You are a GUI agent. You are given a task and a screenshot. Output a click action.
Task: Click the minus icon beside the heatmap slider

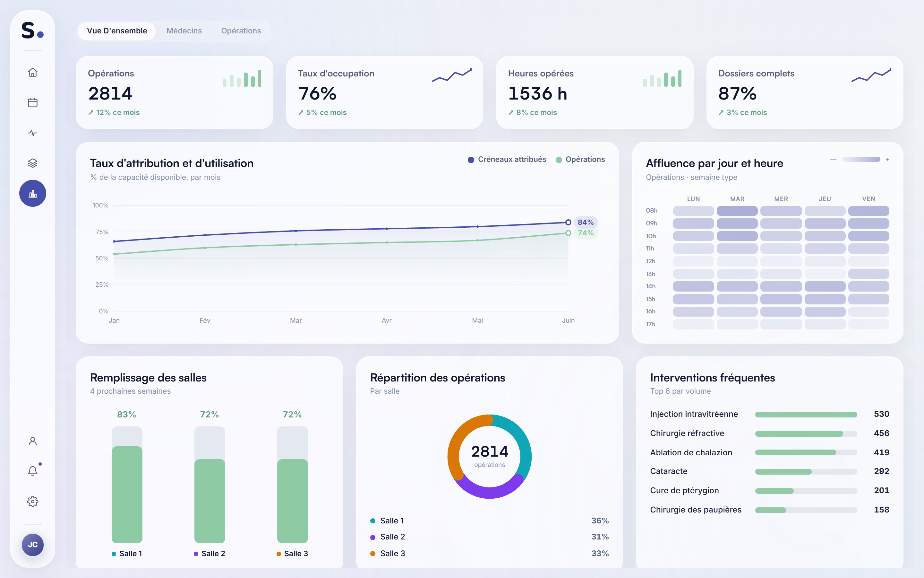833,159
